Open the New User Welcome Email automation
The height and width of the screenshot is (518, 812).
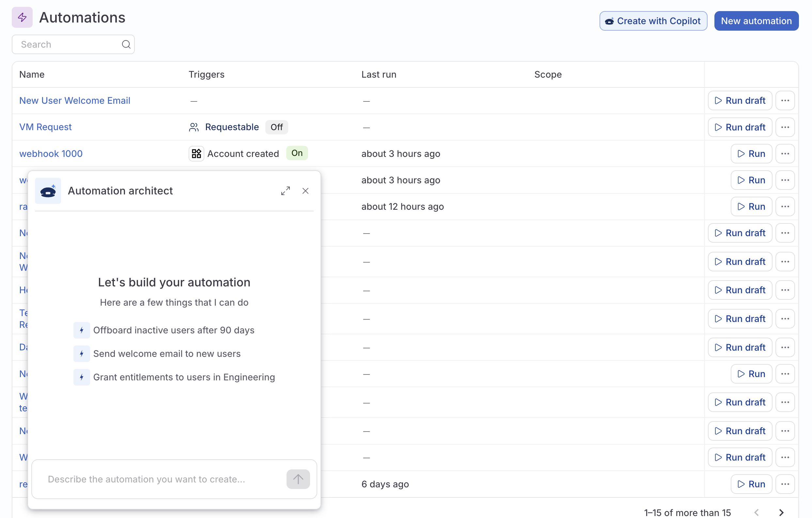point(75,100)
